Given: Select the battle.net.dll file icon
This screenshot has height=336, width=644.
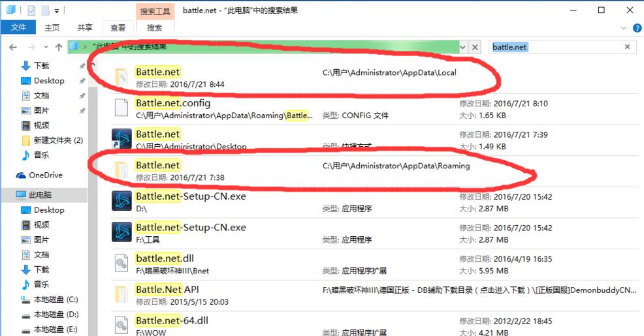Looking at the screenshot, I should [x=121, y=264].
